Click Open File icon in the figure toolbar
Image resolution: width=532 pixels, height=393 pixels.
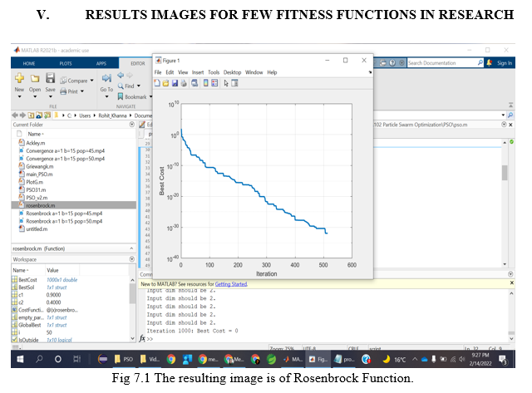click(165, 83)
